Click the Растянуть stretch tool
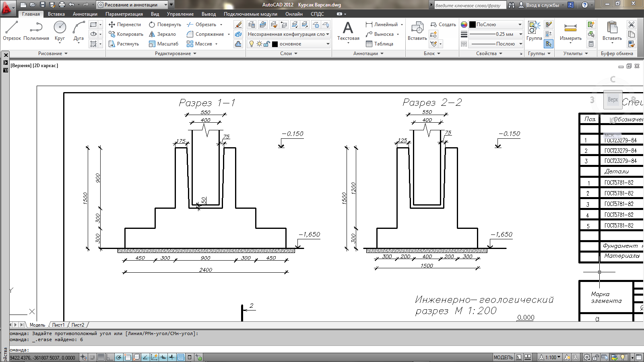 point(124,44)
